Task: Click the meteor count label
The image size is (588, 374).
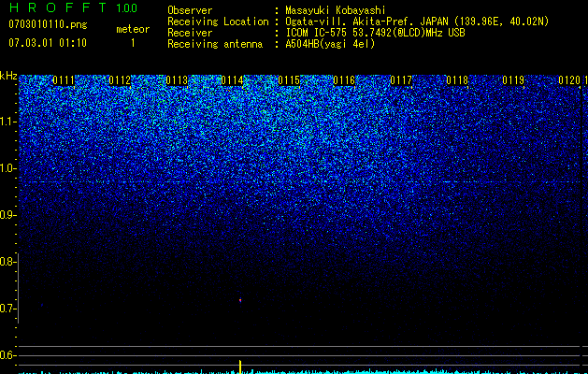Action: [x=133, y=29]
